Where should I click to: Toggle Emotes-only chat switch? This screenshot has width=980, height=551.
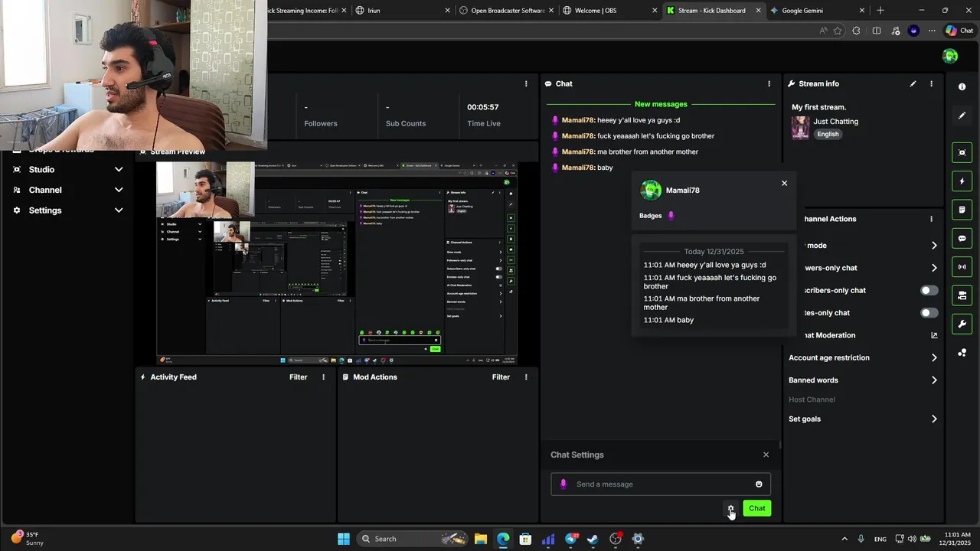pyautogui.click(x=929, y=312)
